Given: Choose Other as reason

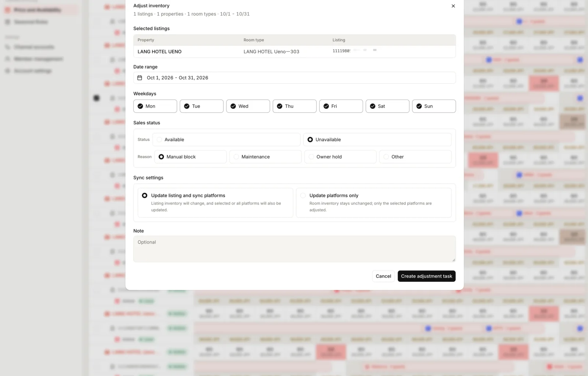Looking at the screenshot, I should tap(415, 157).
